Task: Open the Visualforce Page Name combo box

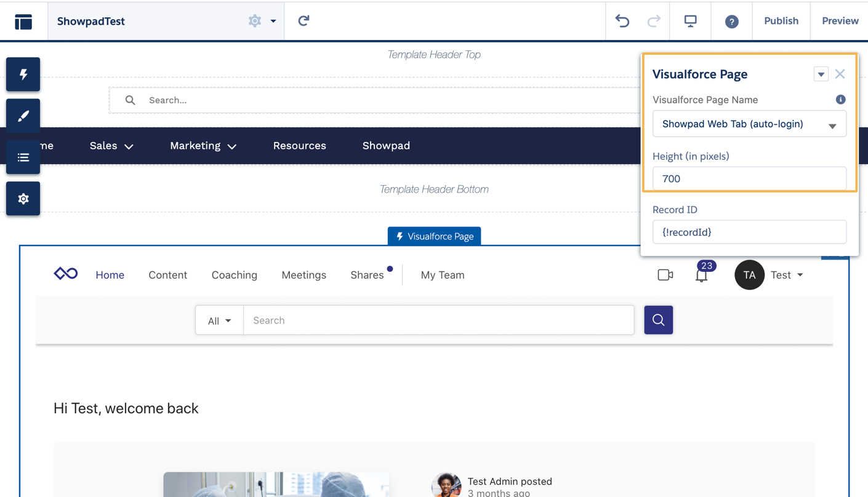Action: [749, 124]
